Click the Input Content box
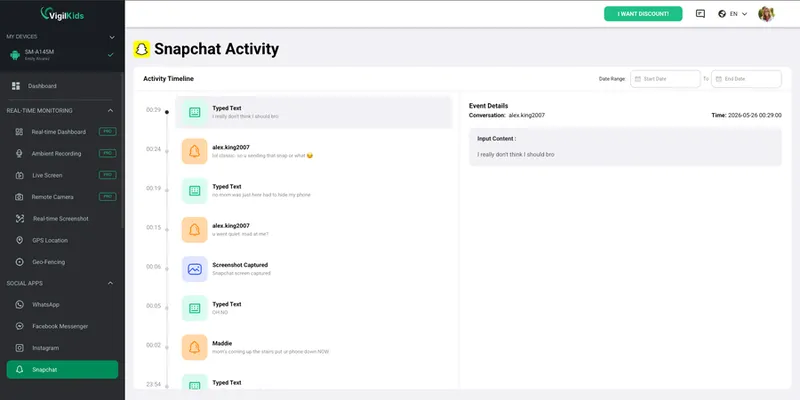The height and width of the screenshot is (400, 800). [625, 147]
